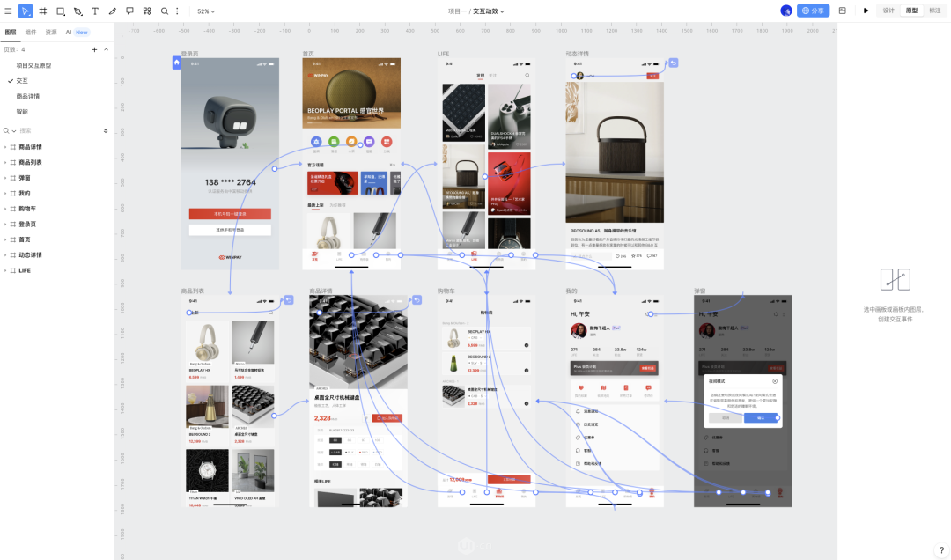Screen dimensions: 951x560
Task: Select the rectangle shape tool
Action: [61, 11]
